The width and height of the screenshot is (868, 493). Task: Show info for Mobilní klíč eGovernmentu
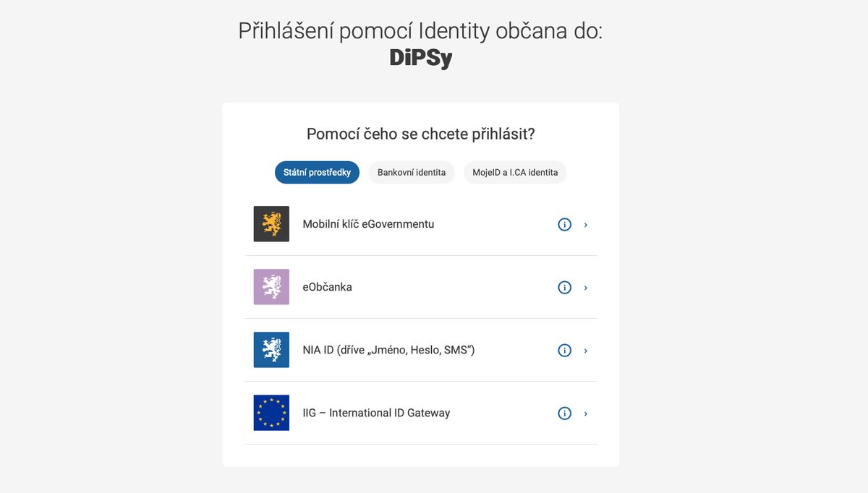click(565, 225)
